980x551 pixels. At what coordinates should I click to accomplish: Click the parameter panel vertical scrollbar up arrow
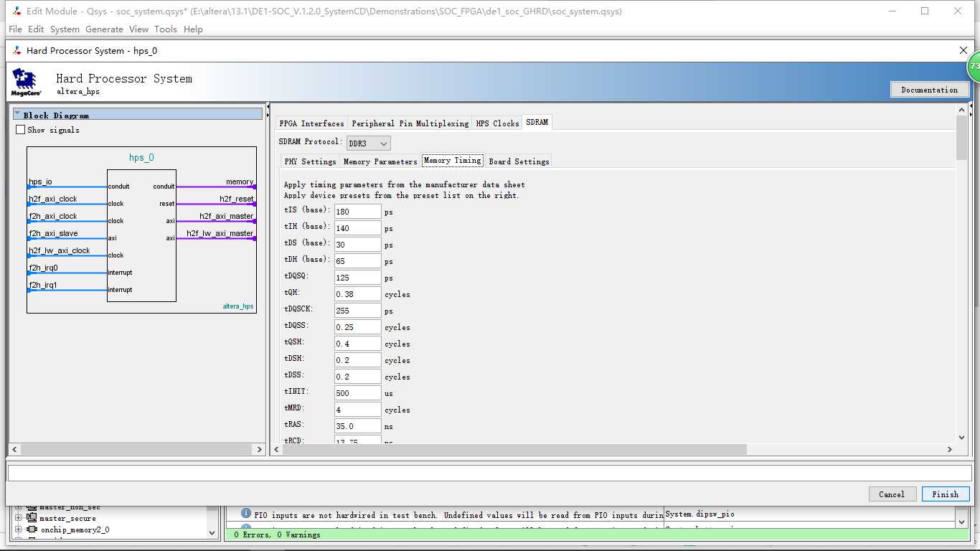[962, 109]
